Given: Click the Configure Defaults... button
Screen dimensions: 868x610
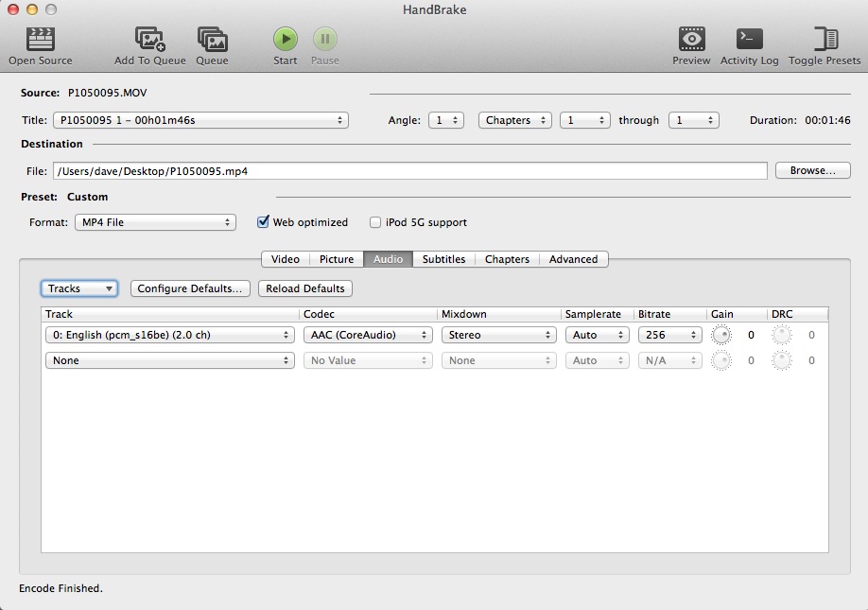Looking at the screenshot, I should coord(190,288).
